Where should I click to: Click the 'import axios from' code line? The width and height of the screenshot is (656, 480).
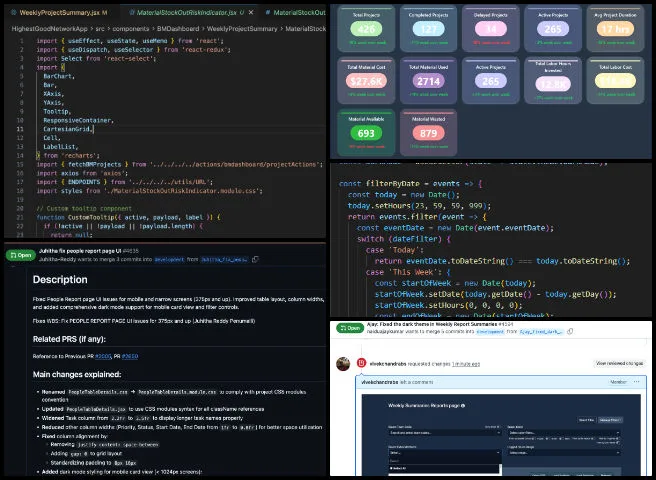coord(82,173)
